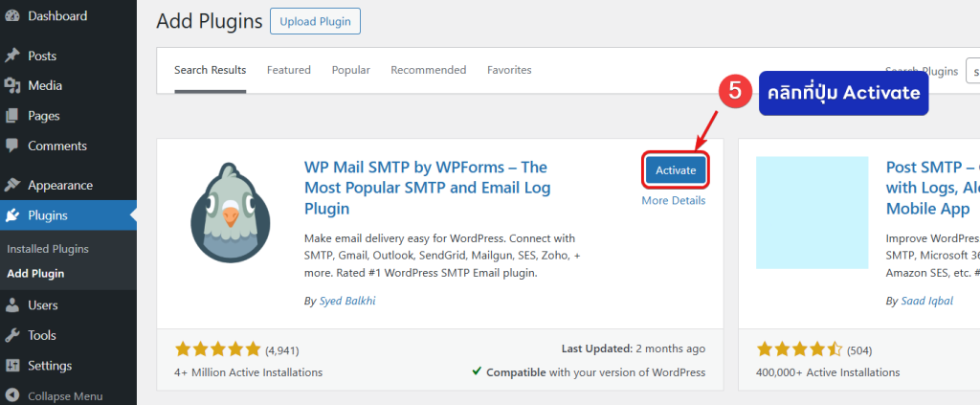The height and width of the screenshot is (405, 980).
Task: Click the Upload Plugin button
Action: [x=315, y=20]
